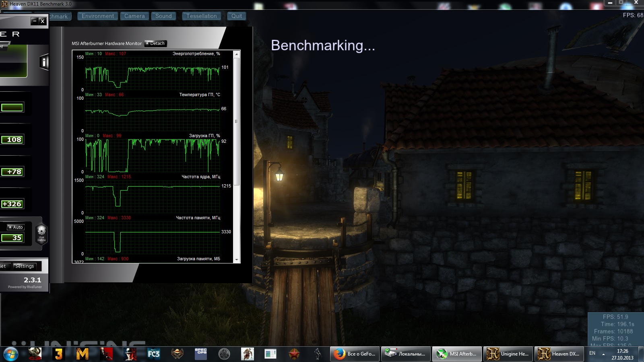This screenshot has height=362, width=644.
Task: Open the Afterburner info 'i' panel
Action: pyautogui.click(x=44, y=62)
